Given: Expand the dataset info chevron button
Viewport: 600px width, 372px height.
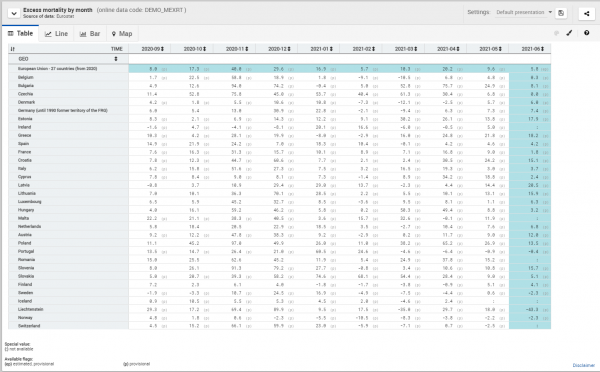Looking at the screenshot, I should coord(14,13).
